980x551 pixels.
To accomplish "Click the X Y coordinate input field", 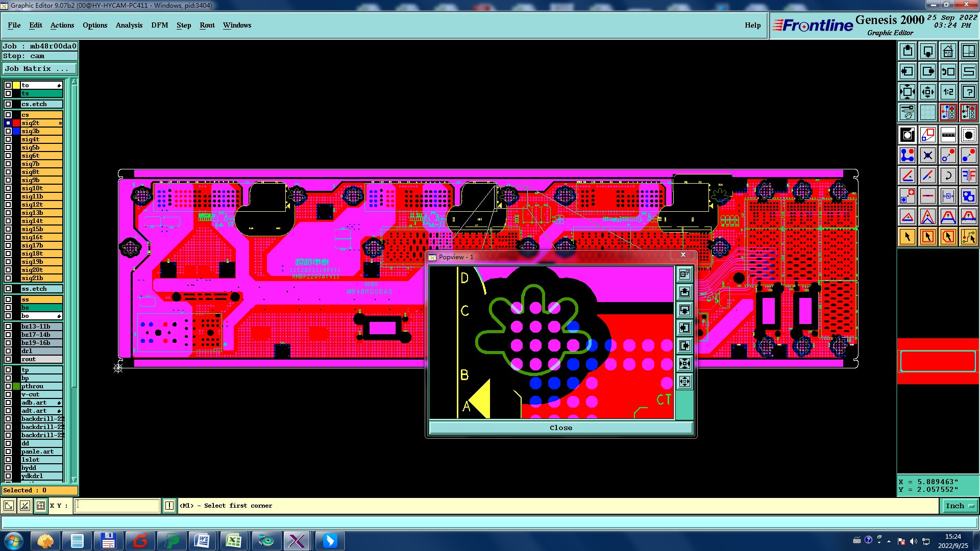I will (117, 506).
